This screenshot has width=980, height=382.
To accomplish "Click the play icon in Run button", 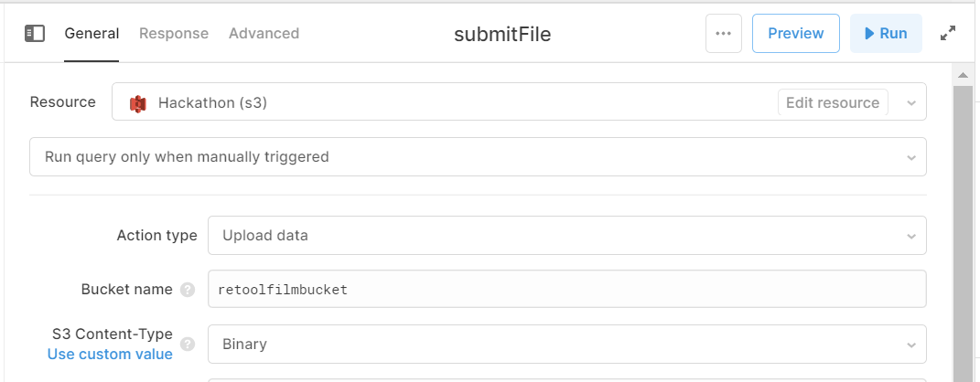I will pos(869,34).
